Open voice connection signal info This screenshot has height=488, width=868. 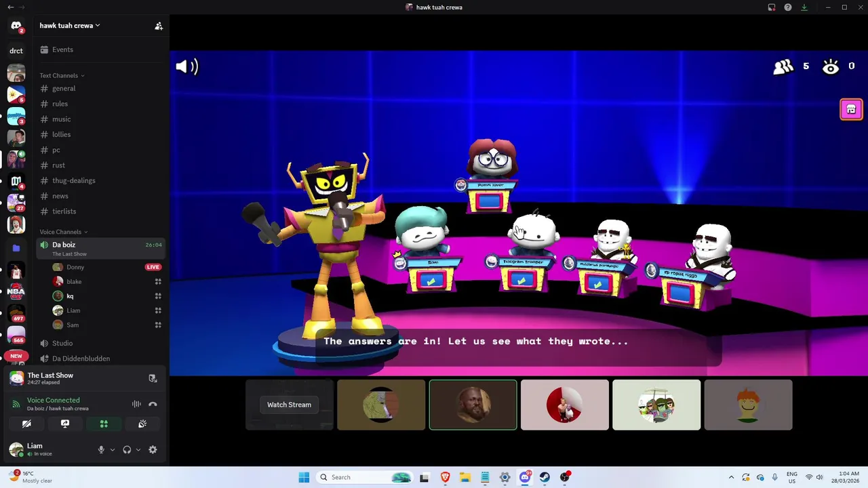16,404
